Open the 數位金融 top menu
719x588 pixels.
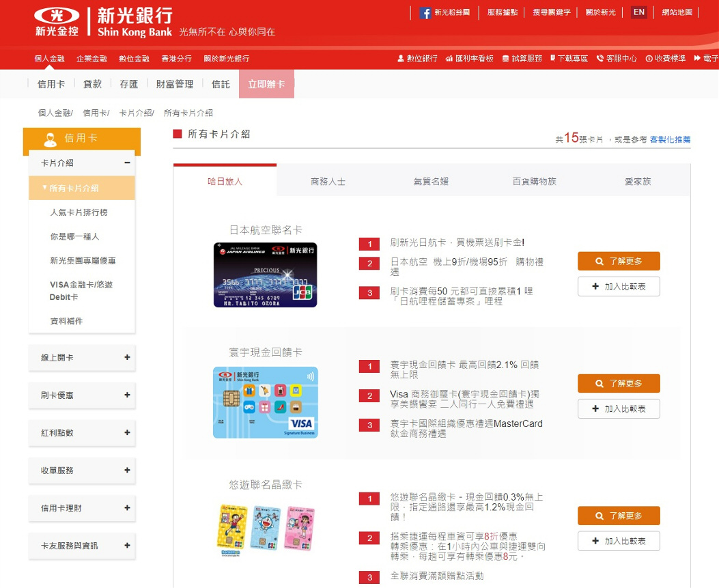[x=134, y=59]
